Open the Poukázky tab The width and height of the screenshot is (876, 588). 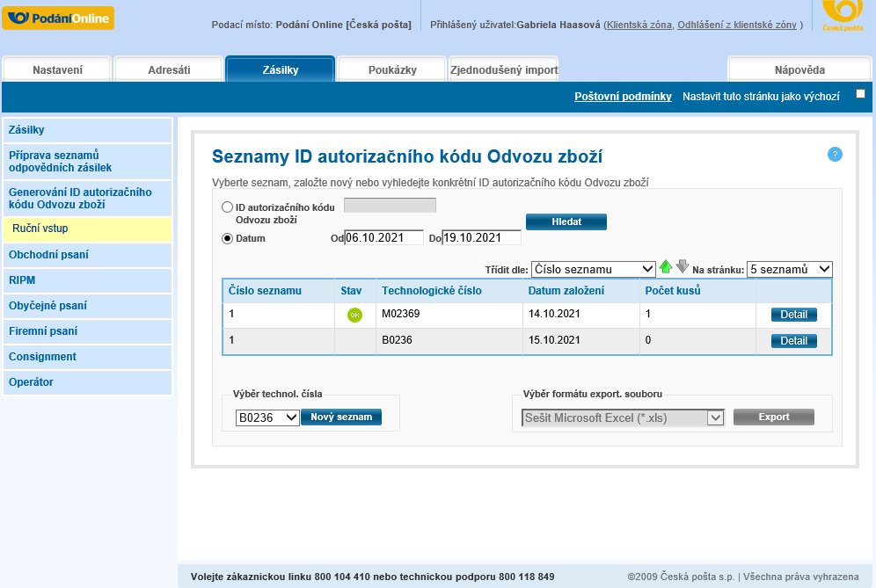[x=391, y=69]
